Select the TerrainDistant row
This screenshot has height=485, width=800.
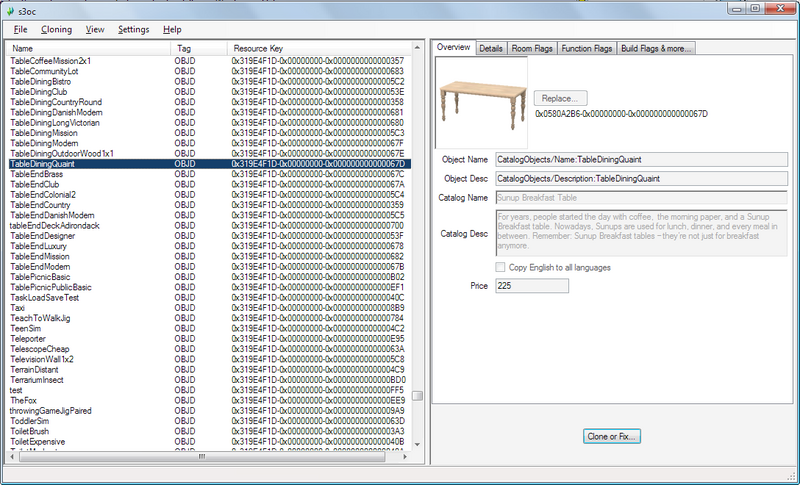tap(210, 369)
